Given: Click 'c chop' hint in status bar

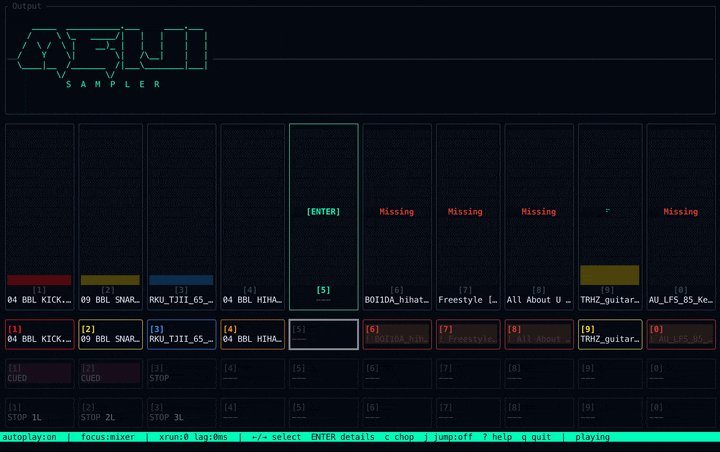Looking at the screenshot, I should pyautogui.click(x=399, y=437).
